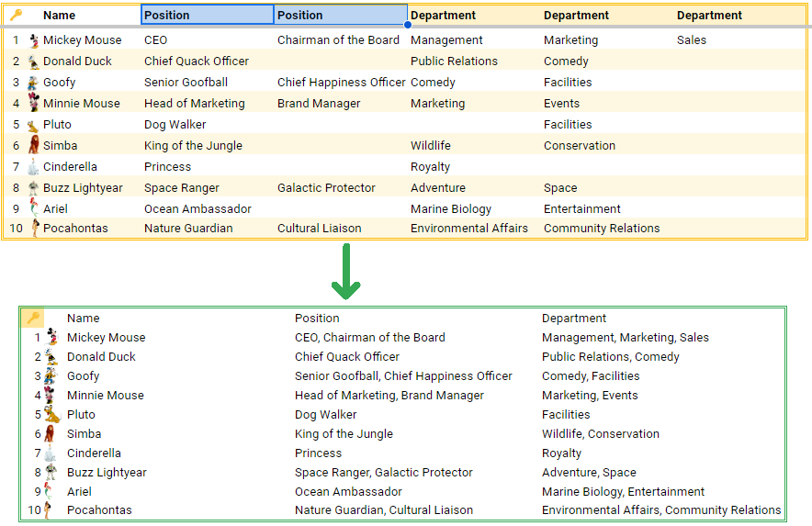Click Simba's icon in the top table
Viewport: 812px width, 526px height.
(x=34, y=145)
